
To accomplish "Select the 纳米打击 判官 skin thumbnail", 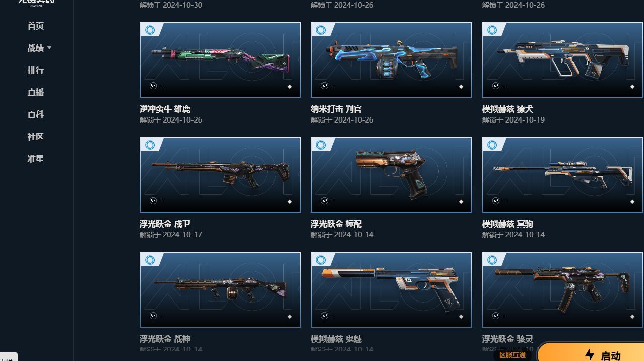I will (x=392, y=60).
